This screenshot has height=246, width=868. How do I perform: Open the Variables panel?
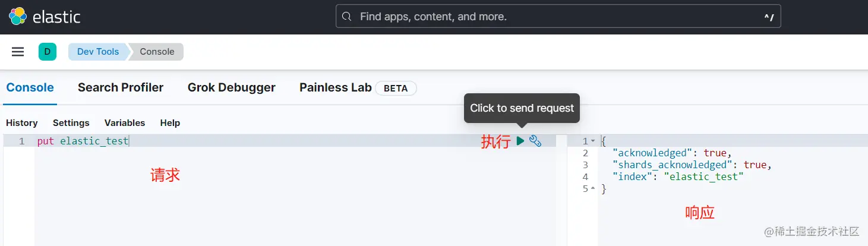125,123
